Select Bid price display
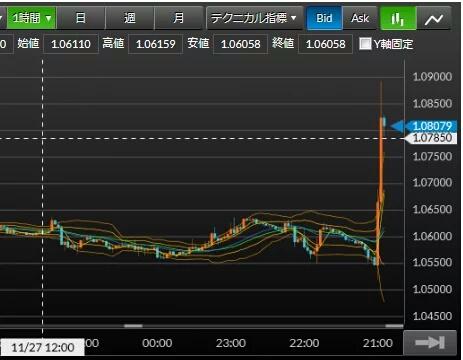This screenshot has height=360, width=463. (324, 18)
